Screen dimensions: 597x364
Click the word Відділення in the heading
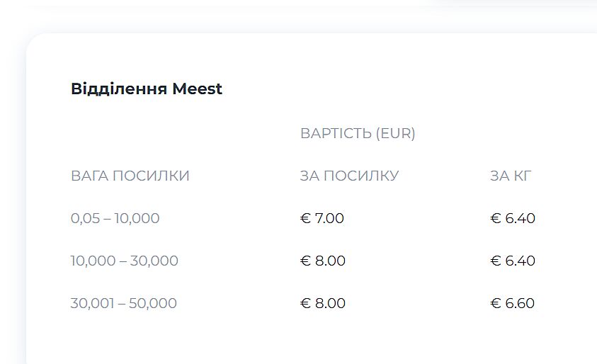coord(119,89)
